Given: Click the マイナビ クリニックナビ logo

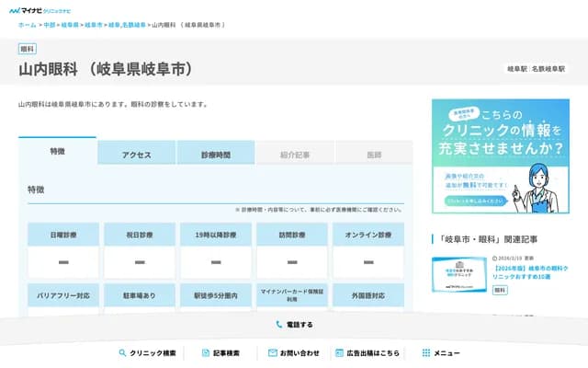Looking at the screenshot, I should point(44,9).
